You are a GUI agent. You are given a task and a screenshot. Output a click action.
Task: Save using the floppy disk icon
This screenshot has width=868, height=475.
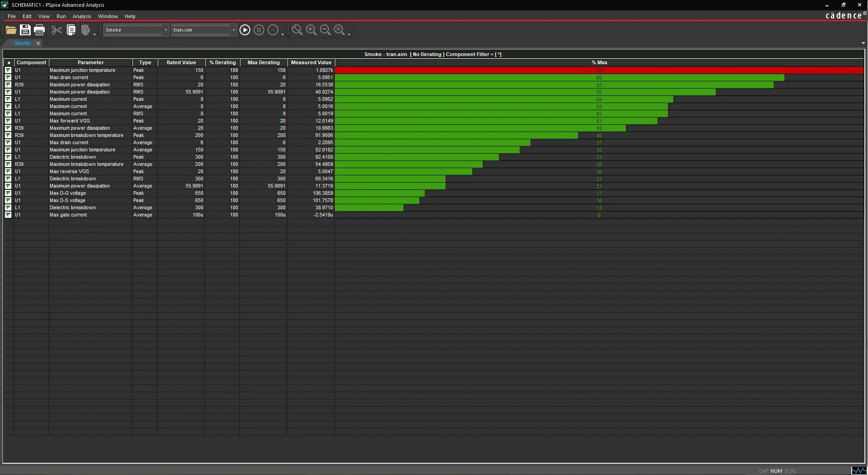(x=25, y=30)
